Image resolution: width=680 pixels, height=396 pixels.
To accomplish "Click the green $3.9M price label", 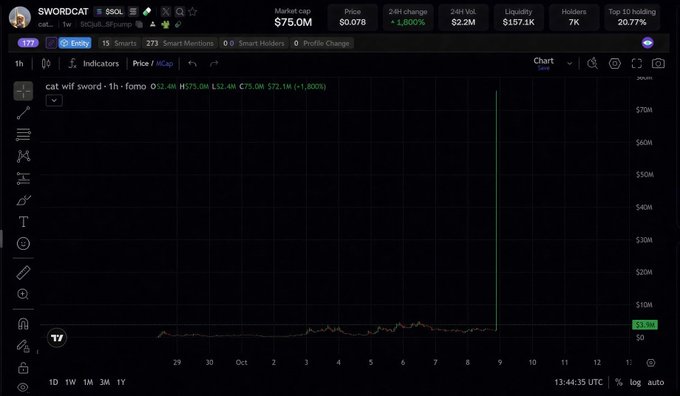I will 645,325.
